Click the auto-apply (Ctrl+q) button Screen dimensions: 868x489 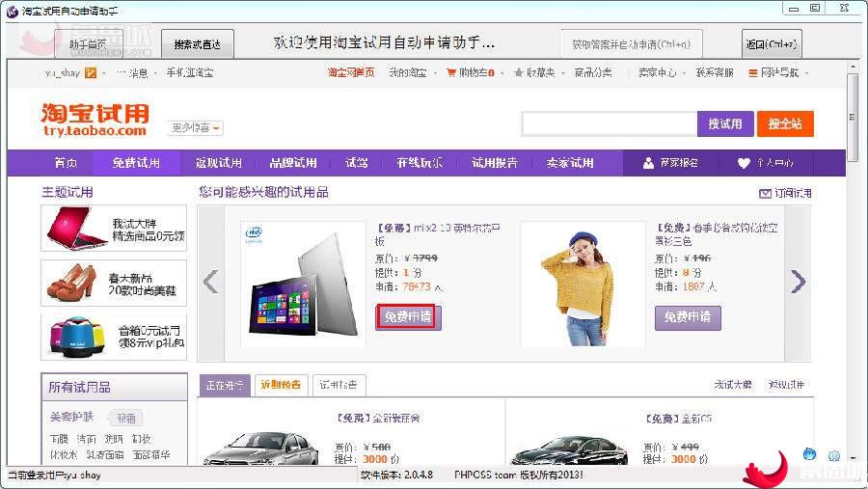pyautogui.click(x=632, y=43)
